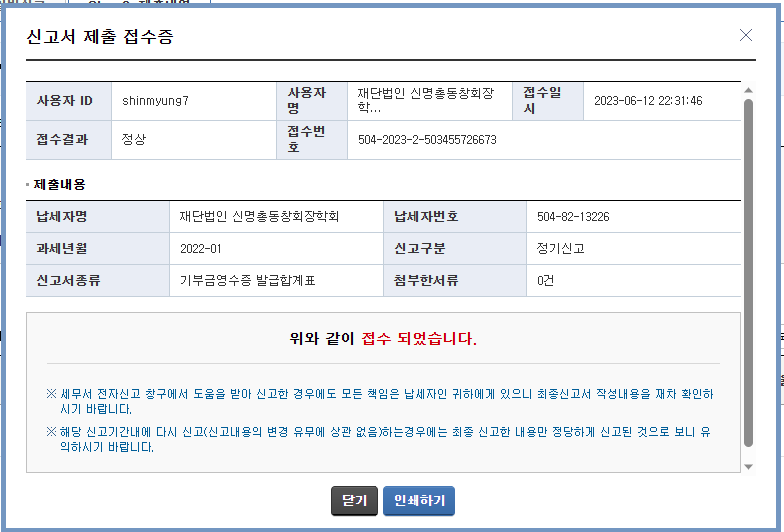This screenshot has height=532, width=784.
Task: Click the 납세자명 value 재단법인 신명총동창회장학회
Action: [x=260, y=216]
